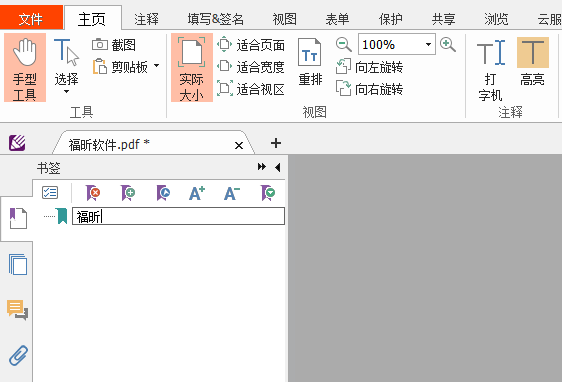The width and height of the screenshot is (562, 382).
Task: Choose Fit Visible (适合视区)
Action: (251, 89)
